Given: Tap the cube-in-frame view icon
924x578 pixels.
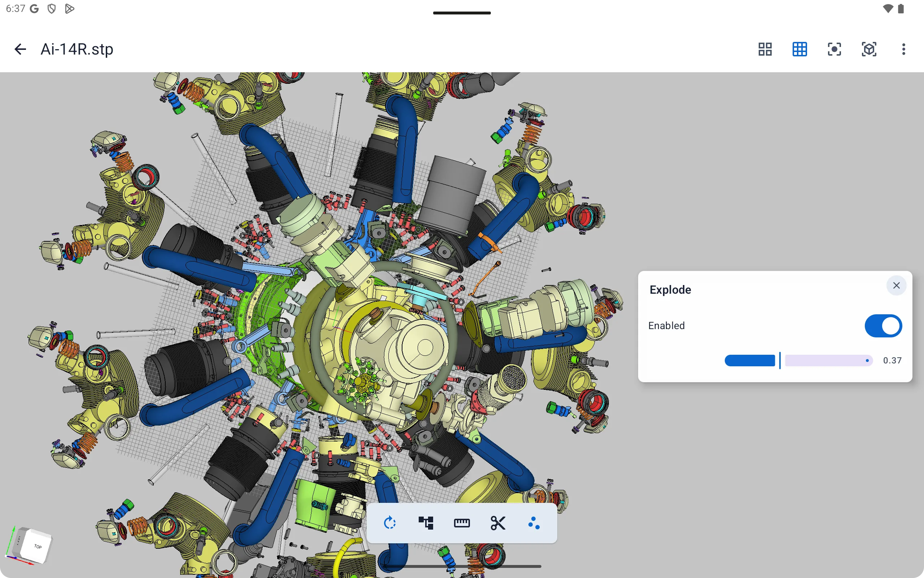Looking at the screenshot, I should pos(869,49).
